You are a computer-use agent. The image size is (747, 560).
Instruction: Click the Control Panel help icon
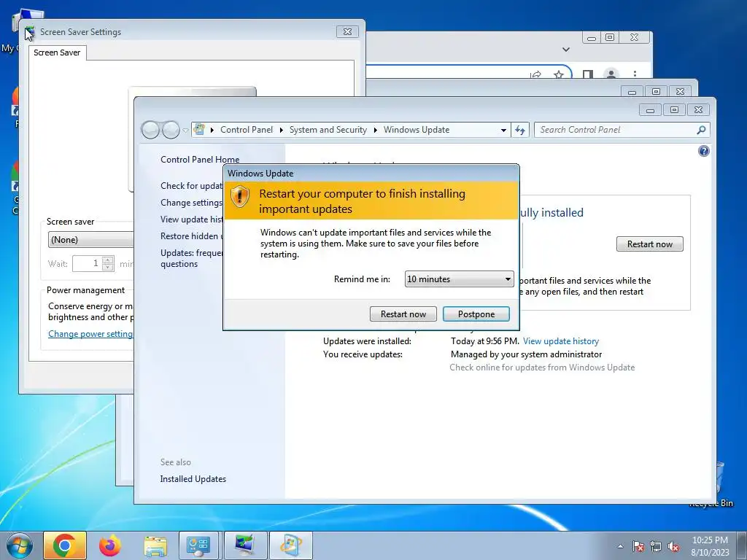704,151
